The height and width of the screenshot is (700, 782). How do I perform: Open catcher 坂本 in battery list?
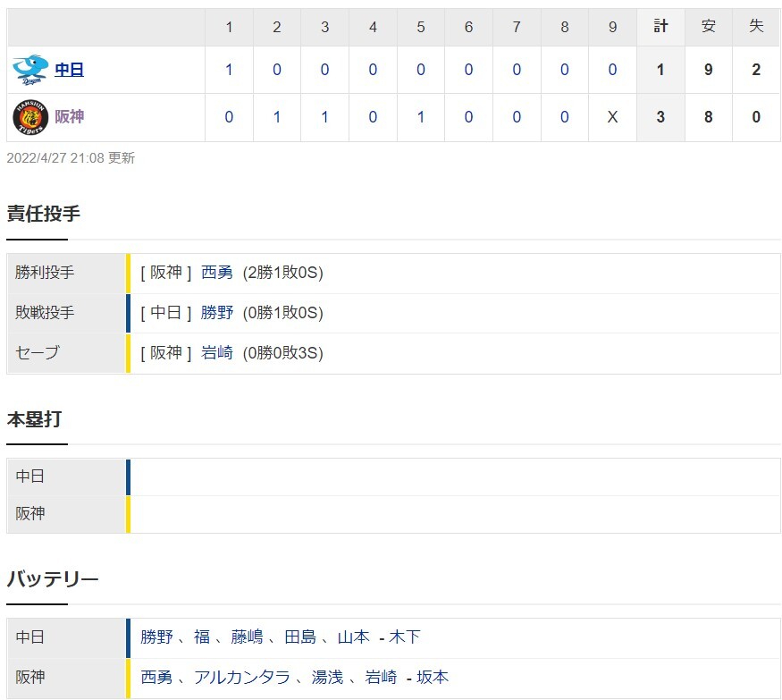[433, 678]
